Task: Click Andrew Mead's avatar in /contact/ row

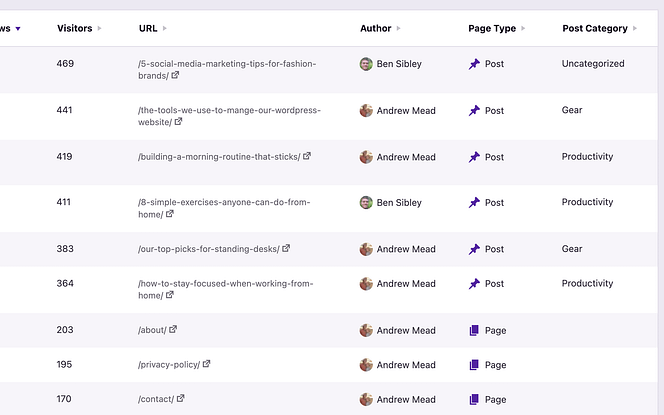Action: pos(366,399)
